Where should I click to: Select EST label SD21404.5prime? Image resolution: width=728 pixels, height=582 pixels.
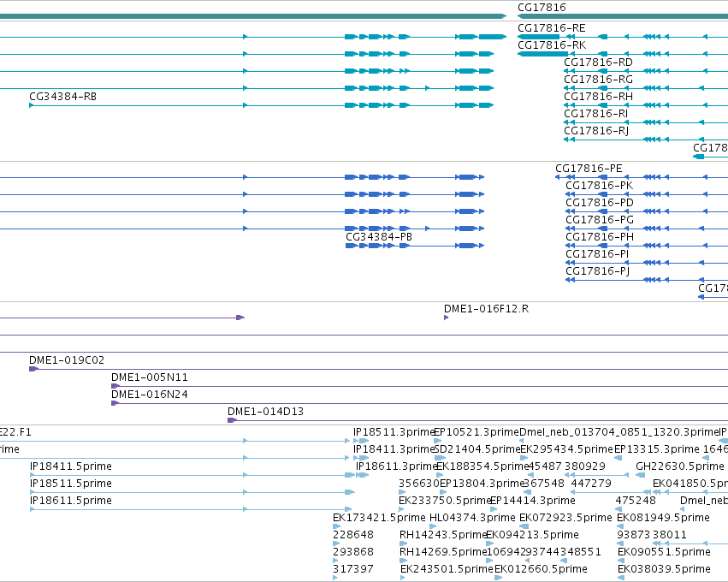click(476, 450)
